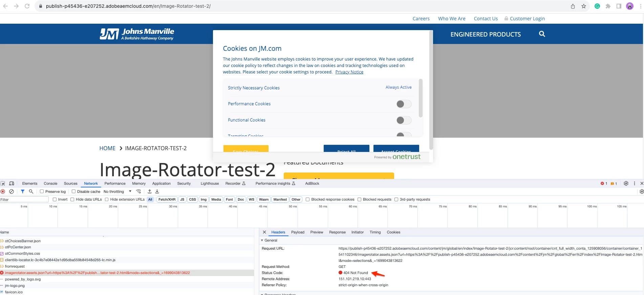Click the cookie preferences list scrollbar
The height and width of the screenshot is (295, 644).
421,98
